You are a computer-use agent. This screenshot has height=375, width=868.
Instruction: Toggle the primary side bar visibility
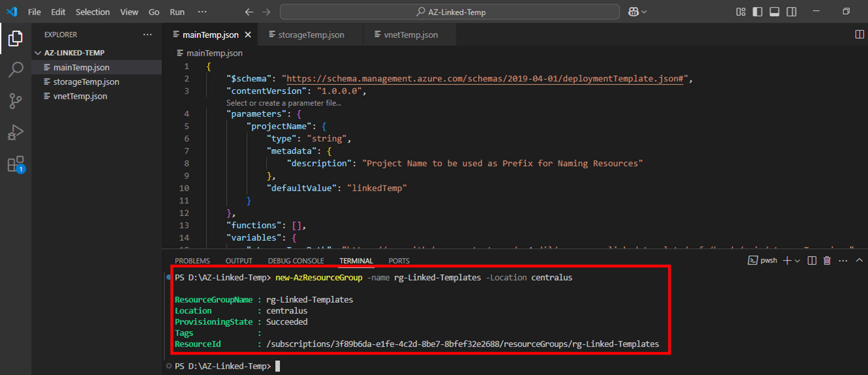[757, 12]
